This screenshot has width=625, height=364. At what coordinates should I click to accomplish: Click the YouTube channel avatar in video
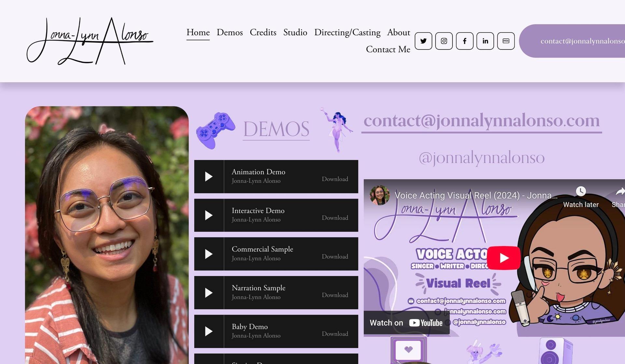380,195
